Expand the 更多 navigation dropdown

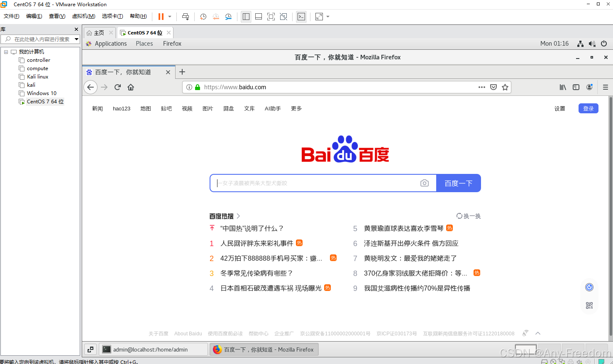coord(296,108)
